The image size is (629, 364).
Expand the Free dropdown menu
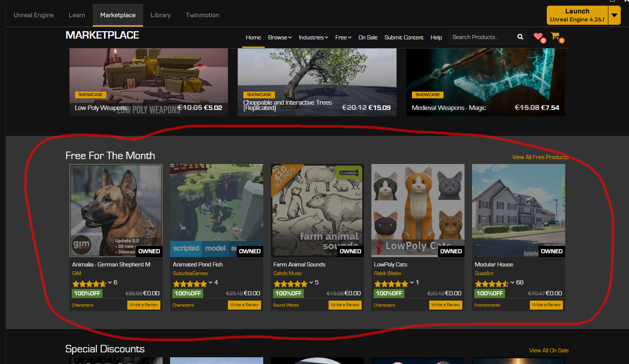click(343, 38)
